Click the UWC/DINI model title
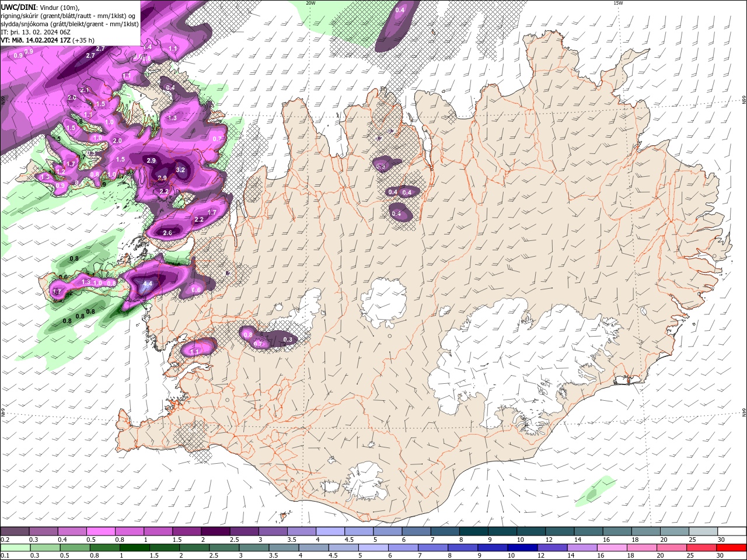The height and width of the screenshot is (560, 747). click(x=18, y=7)
